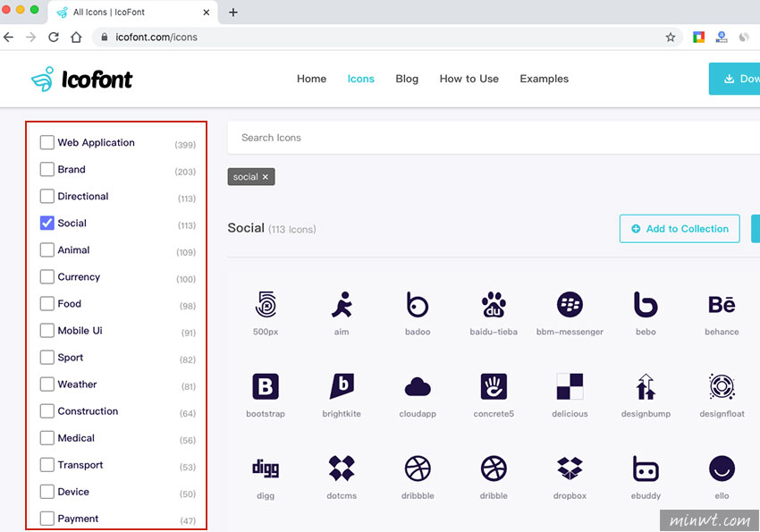The height and width of the screenshot is (532, 760).
Task: Click the concrete5 hand icon
Action: click(494, 386)
